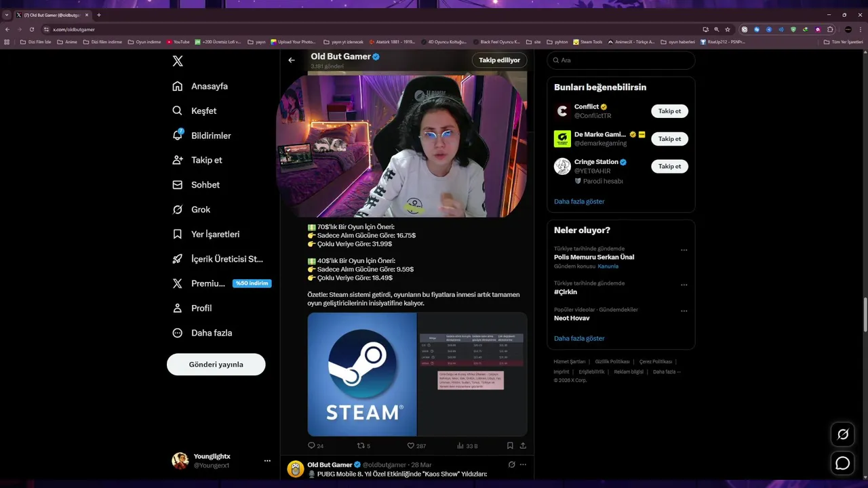Open apps grid in bookmarks bar
This screenshot has width=868, height=488.
7,42
